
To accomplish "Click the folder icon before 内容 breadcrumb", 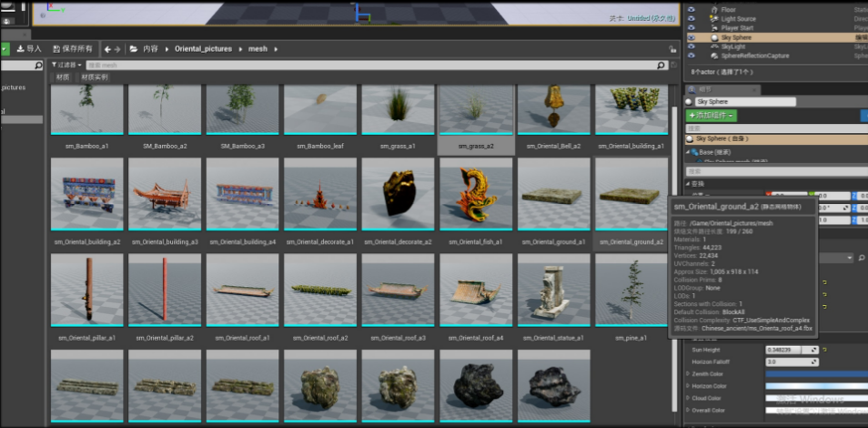I will [134, 49].
